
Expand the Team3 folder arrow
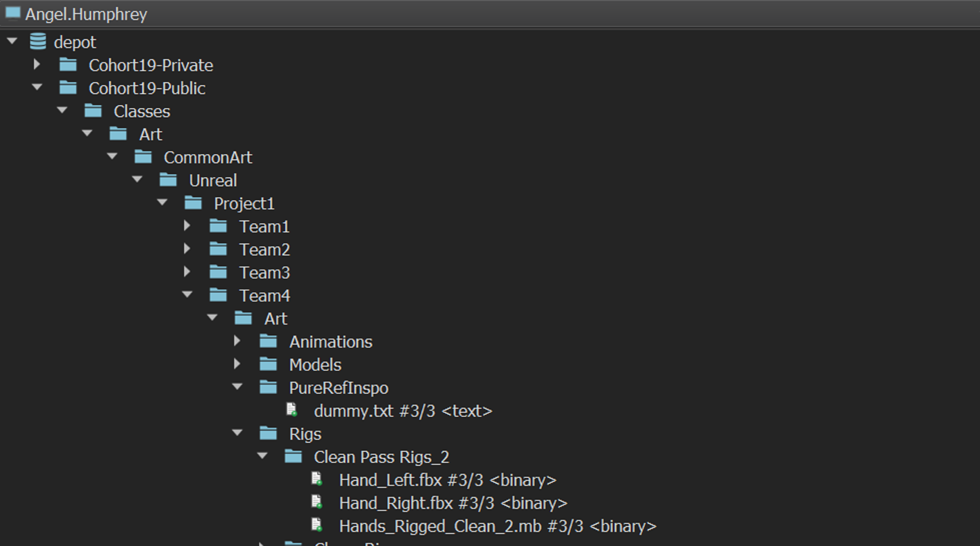(187, 272)
